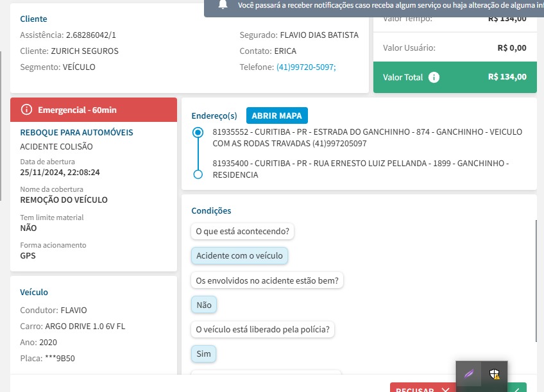
Task: Click the license plate ***9B50
Action: 60,359
